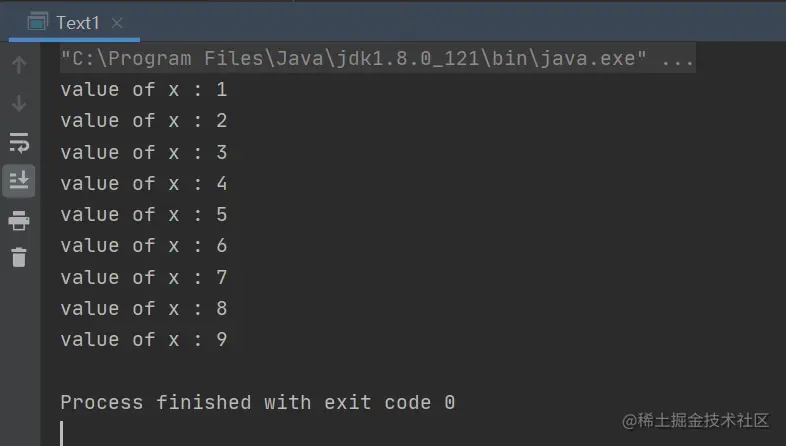Select the Text1 run tab
The image size is (786, 446).
(x=77, y=21)
